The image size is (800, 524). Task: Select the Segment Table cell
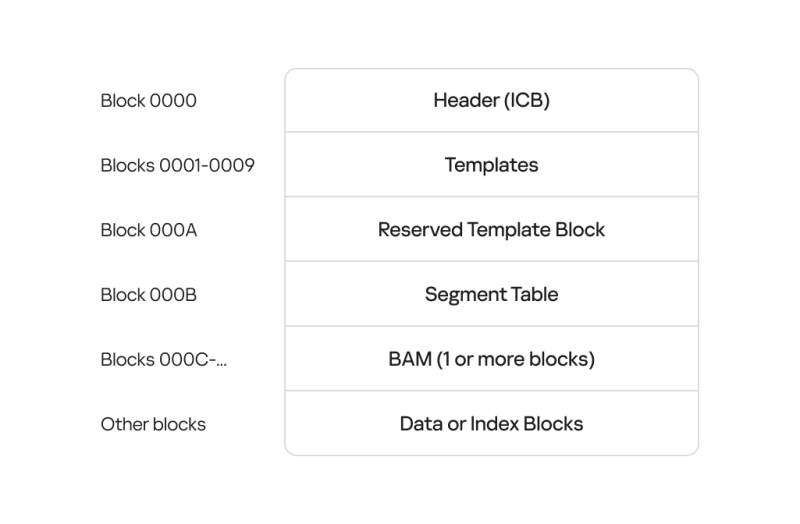(x=491, y=294)
